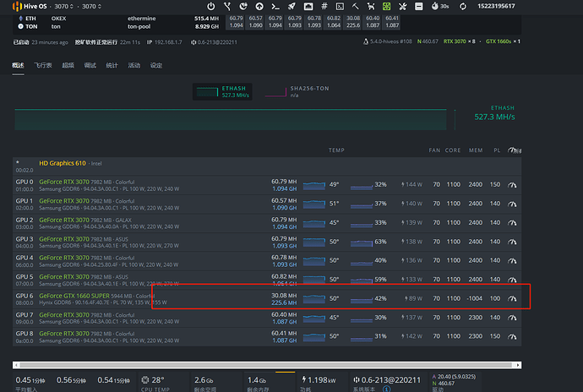The width and height of the screenshot is (583, 392).
Task: Open the 调试 tab
Action: pyautogui.click(x=90, y=65)
